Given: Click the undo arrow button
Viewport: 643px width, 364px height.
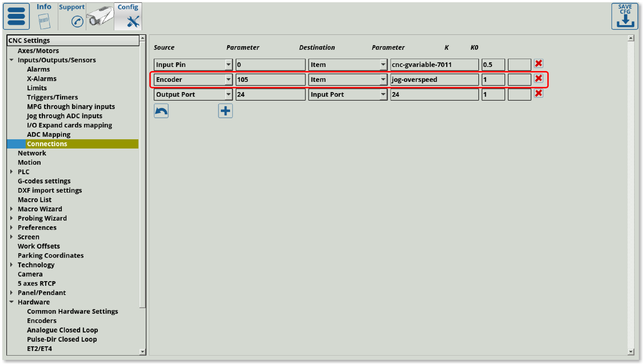Looking at the screenshot, I should pyautogui.click(x=161, y=111).
